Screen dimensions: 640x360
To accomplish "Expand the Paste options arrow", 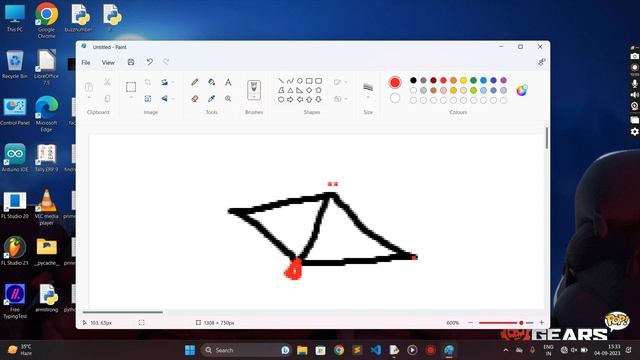I will tap(89, 98).
